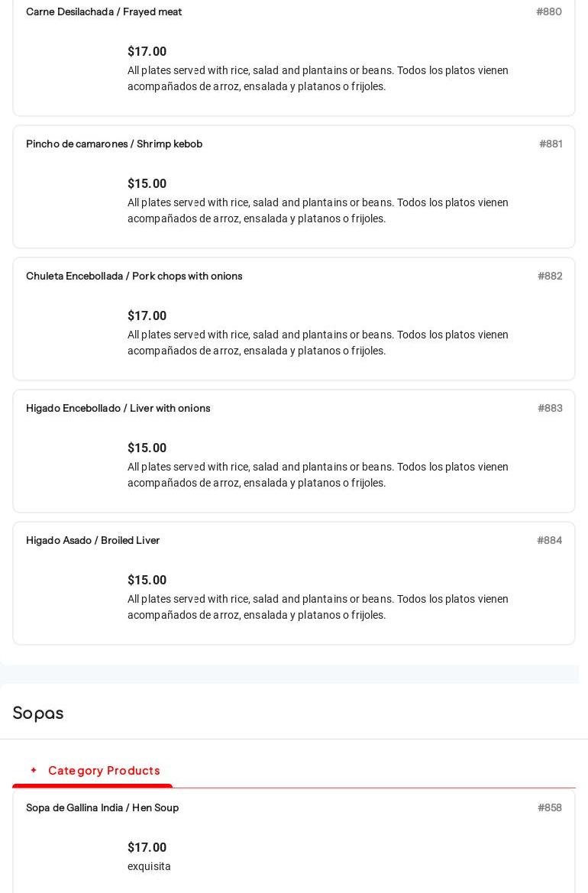Click product ID #858
The width and height of the screenshot is (588, 893).
pos(549,807)
